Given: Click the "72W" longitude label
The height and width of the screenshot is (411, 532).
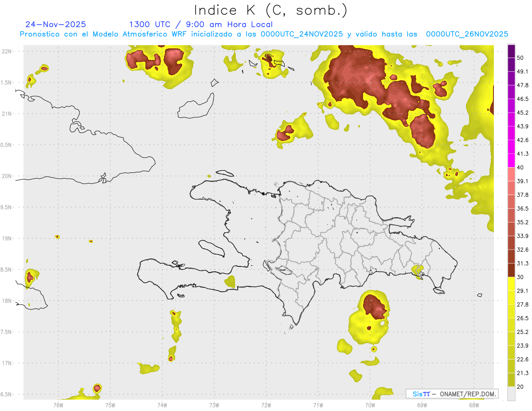Looking at the screenshot, I should 266,405.
